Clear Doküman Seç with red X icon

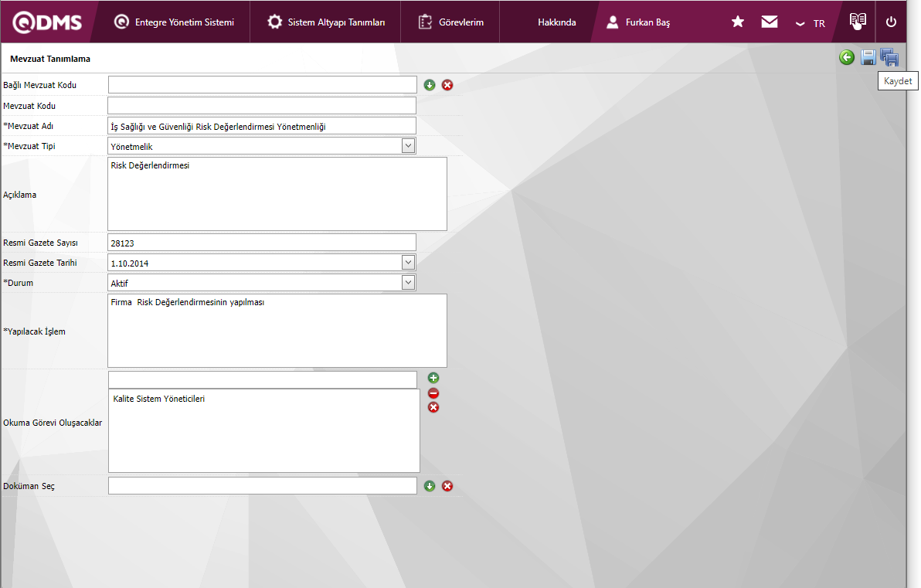pyautogui.click(x=447, y=486)
